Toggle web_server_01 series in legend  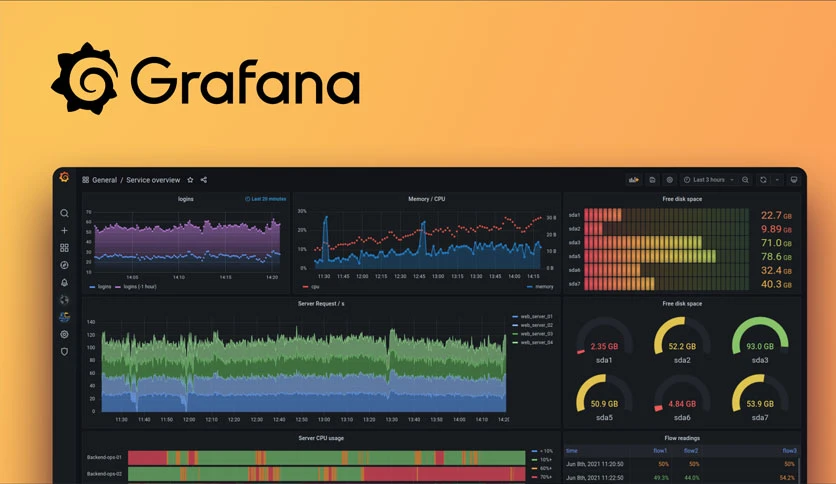pyautogui.click(x=533, y=317)
